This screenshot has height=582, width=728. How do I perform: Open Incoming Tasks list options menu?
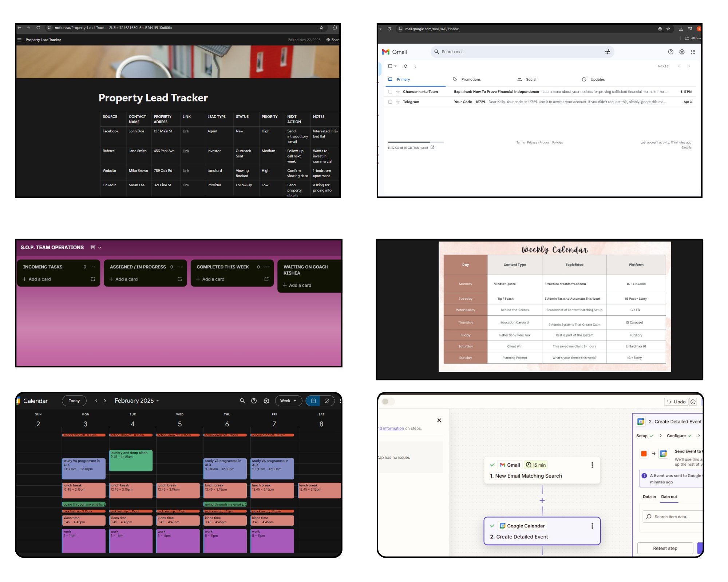[x=93, y=267]
